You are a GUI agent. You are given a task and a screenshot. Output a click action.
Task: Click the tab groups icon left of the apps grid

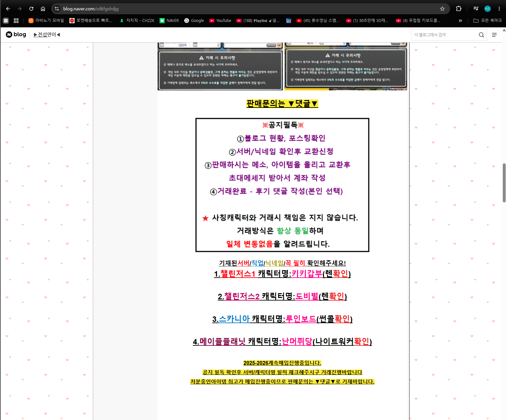tap(6, 21)
